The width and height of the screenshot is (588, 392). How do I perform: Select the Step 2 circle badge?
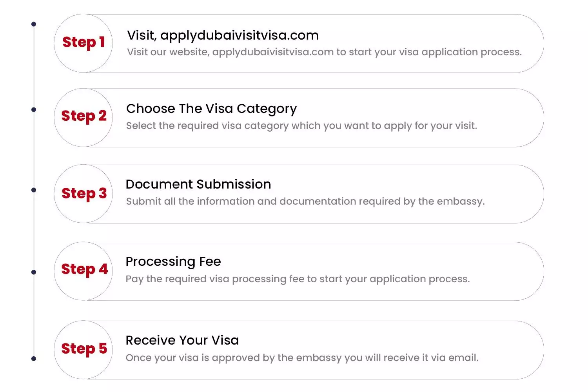(83, 117)
